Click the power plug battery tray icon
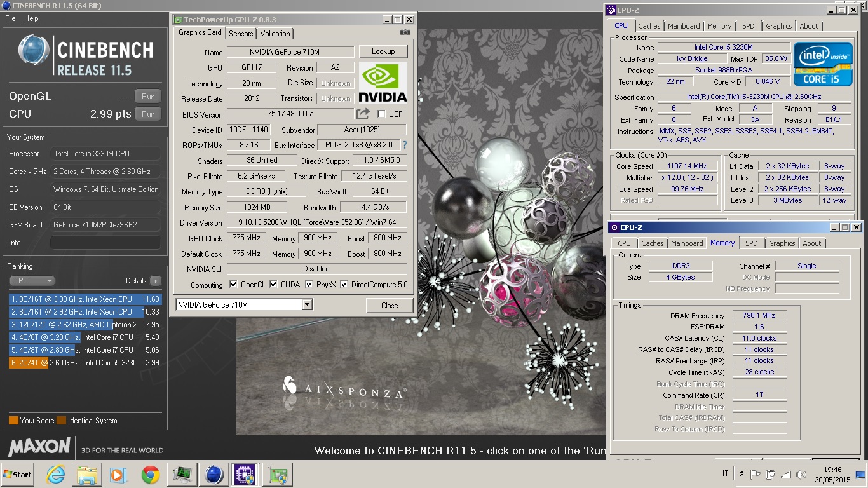 click(x=771, y=474)
